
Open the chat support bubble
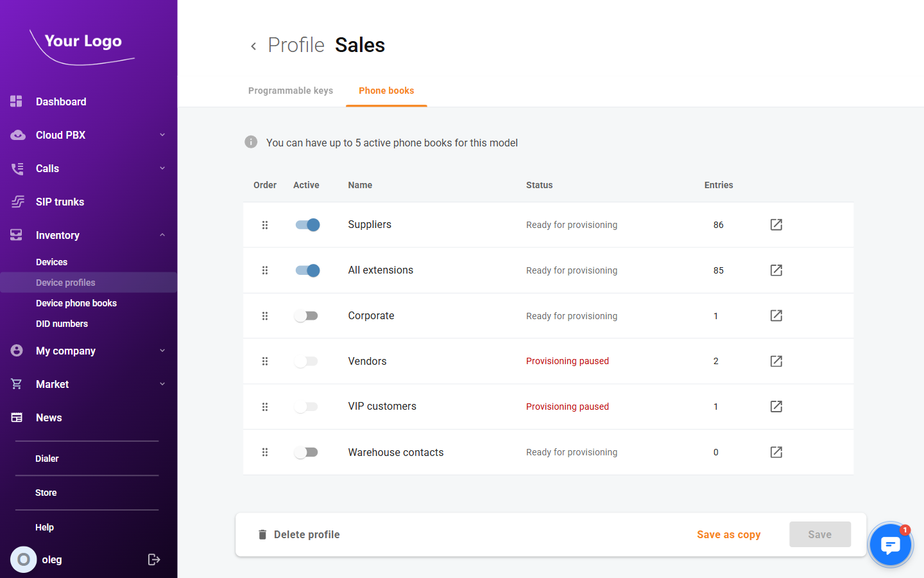click(890, 545)
